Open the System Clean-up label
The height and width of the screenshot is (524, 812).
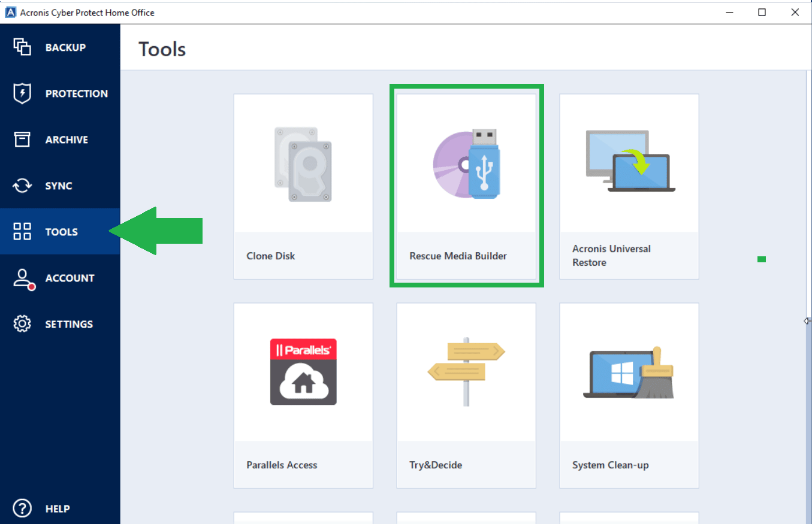pyautogui.click(x=611, y=465)
